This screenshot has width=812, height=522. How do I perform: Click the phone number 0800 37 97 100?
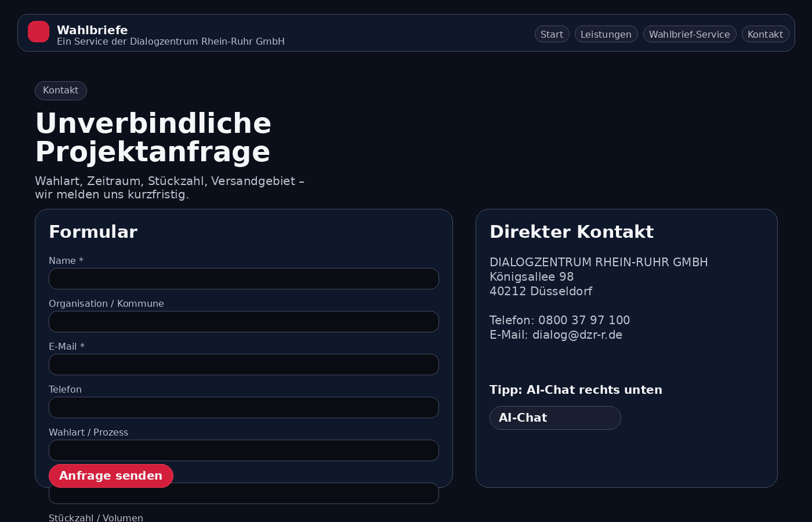pyautogui.click(x=583, y=320)
